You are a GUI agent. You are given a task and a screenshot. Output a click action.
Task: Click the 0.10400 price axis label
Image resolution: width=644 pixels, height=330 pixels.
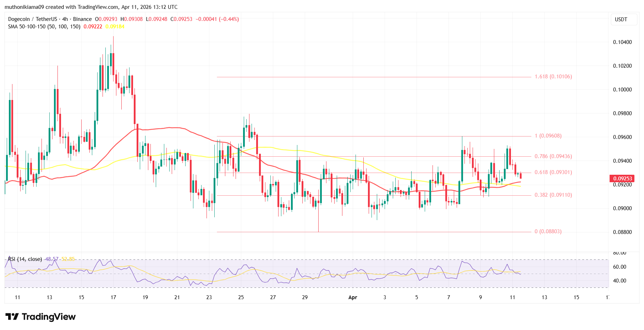622,42
